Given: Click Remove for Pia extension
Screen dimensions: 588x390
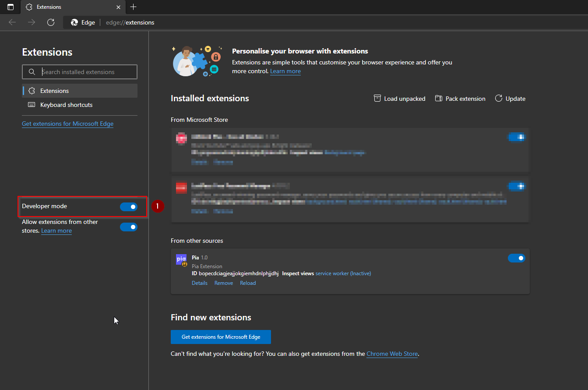Looking at the screenshot, I should (x=224, y=283).
